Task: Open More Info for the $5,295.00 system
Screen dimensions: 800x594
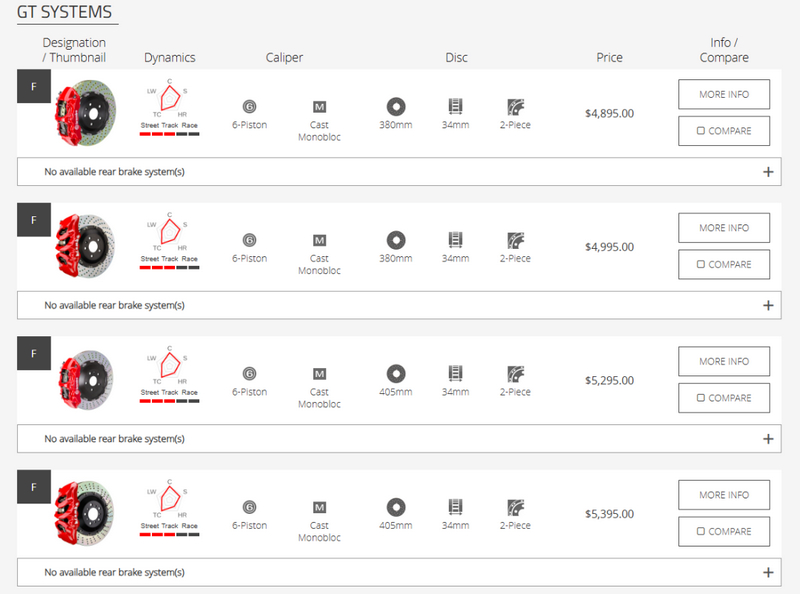Action: [x=724, y=361]
